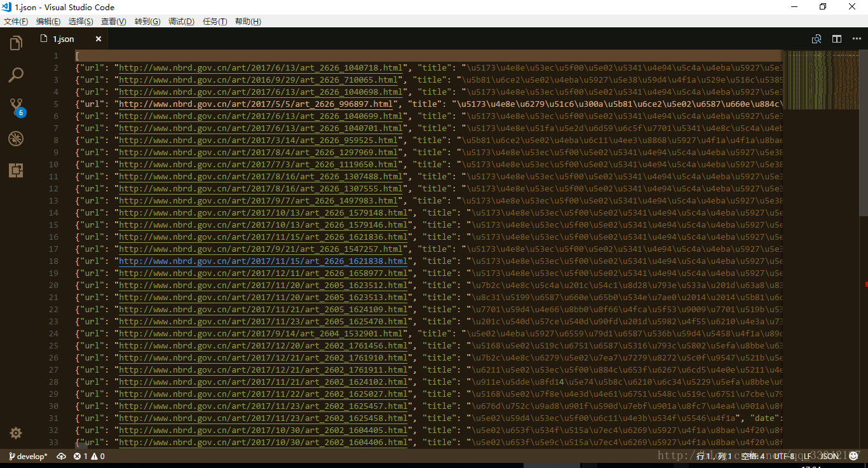Click the URL ending art_2605_1623512.html
This screenshot has width=868, height=468.
tap(263, 285)
